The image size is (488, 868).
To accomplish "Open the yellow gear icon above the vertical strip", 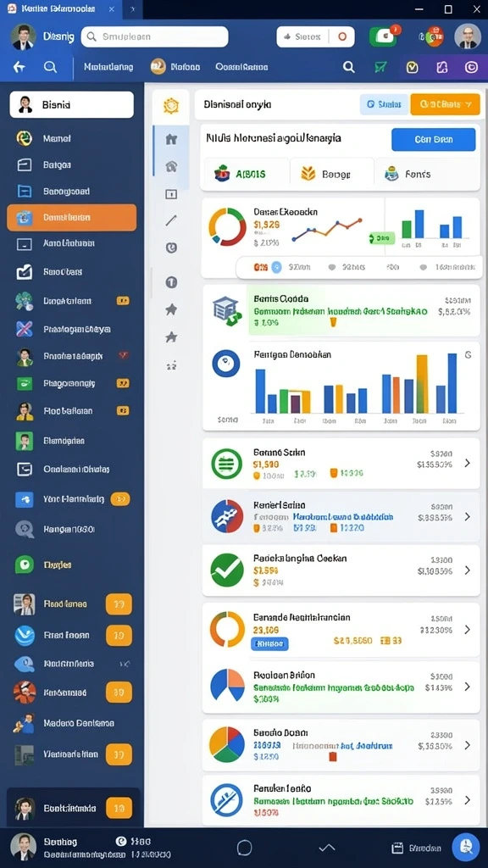I will [x=171, y=105].
